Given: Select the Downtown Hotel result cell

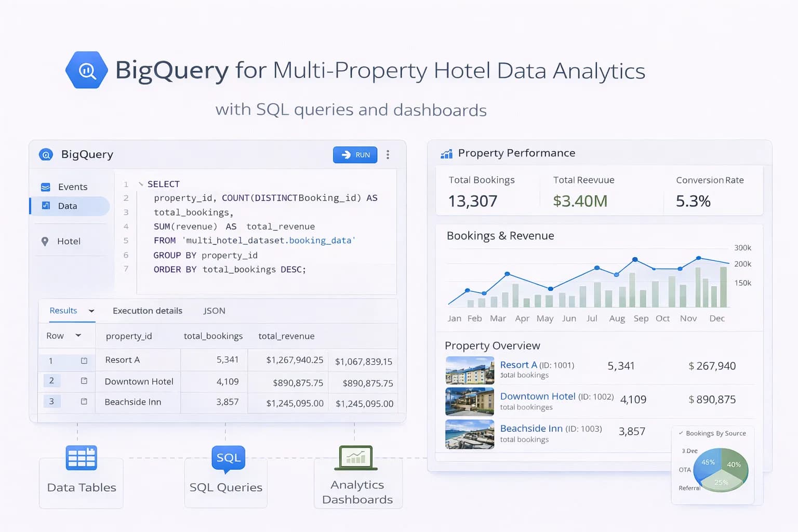Looking at the screenshot, I should coord(139,381).
